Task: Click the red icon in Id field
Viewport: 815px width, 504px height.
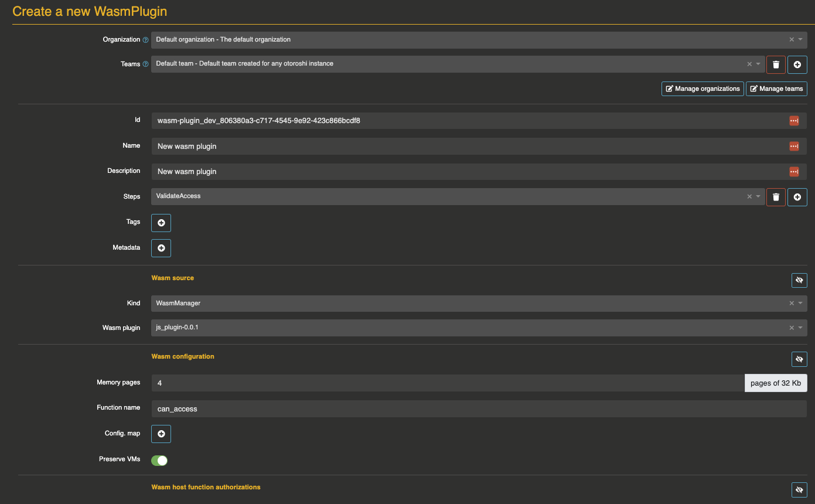Action: (x=794, y=121)
